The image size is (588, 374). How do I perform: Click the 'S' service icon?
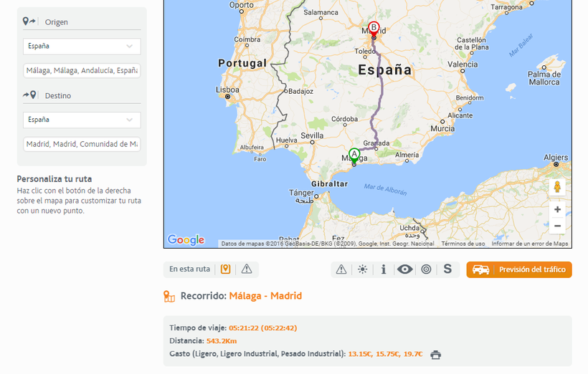point(447,269)
